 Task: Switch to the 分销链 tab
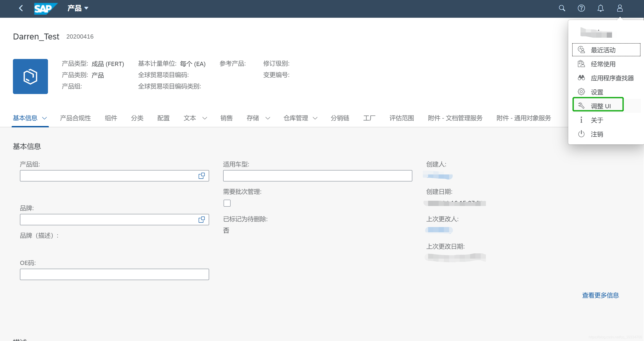pyautogui.click(x=340, y=118)
